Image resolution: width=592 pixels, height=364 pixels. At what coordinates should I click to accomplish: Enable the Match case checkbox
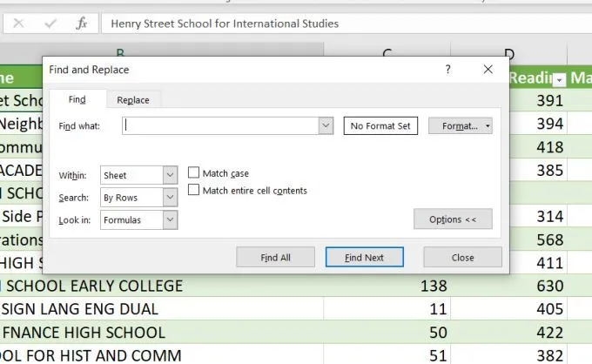tap(193, 173)
